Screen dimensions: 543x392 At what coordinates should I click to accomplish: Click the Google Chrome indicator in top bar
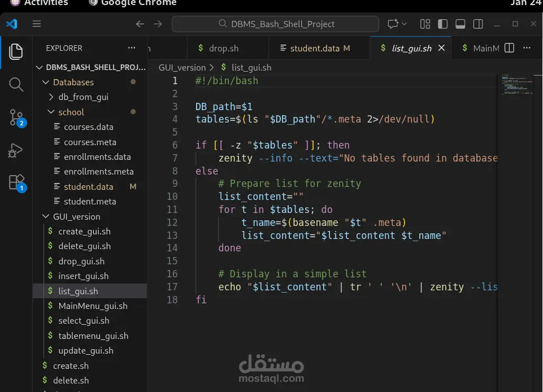[132, 3]
